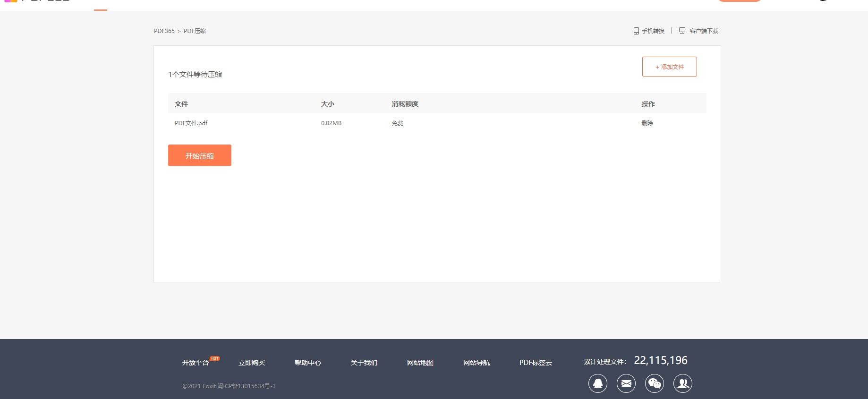
Task: Click the email envelope icon in footer
Action: click(x=626, y=383)
